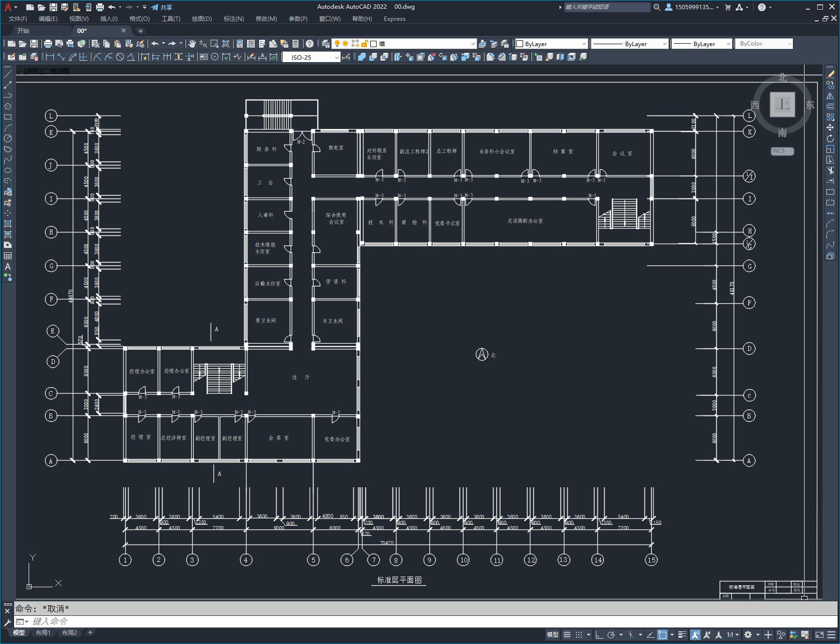Click the Zoom Window icon
Viewport: 840px width, 644px height.
tap(214, 44)
